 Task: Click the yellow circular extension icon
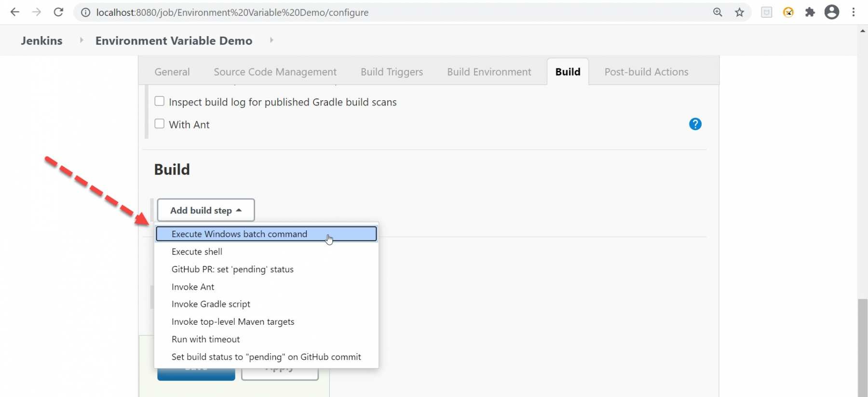pos(788,13)
